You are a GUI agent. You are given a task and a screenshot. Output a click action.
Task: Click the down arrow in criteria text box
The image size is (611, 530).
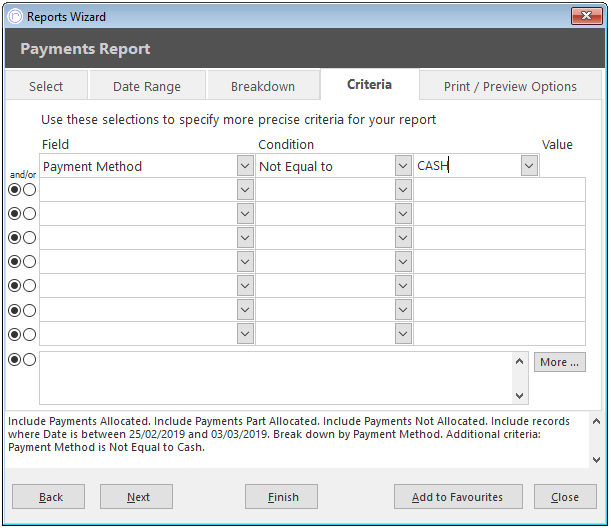pyautogui.click(x=519, y=396)
